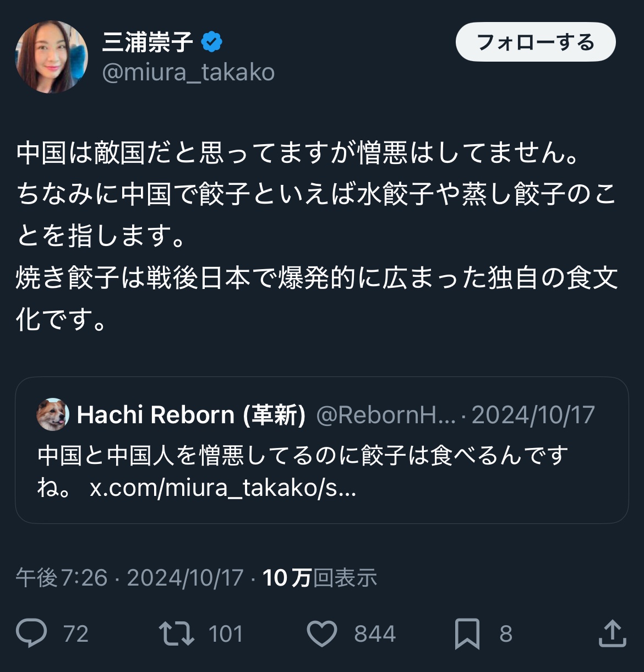Open the x.com/miura_takako/s… link in quote
Screen dimensions: 644x672
223,488
